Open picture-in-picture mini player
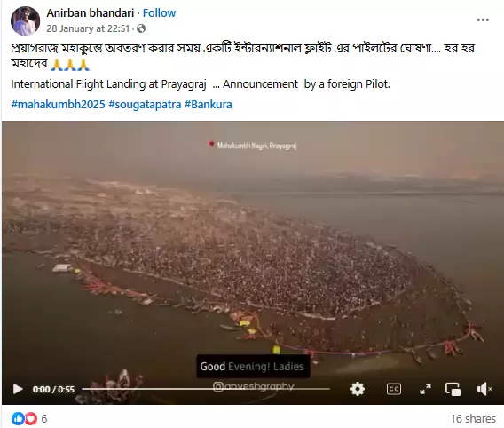Image resolution: width=504 pixels, height=428 pixels. [453, 389]
